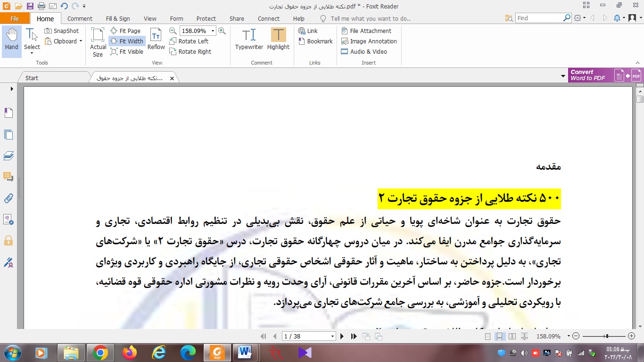644x362 pixels.
Task: Switch to facing pages view in status bar
Action: (x=512, y=337)
